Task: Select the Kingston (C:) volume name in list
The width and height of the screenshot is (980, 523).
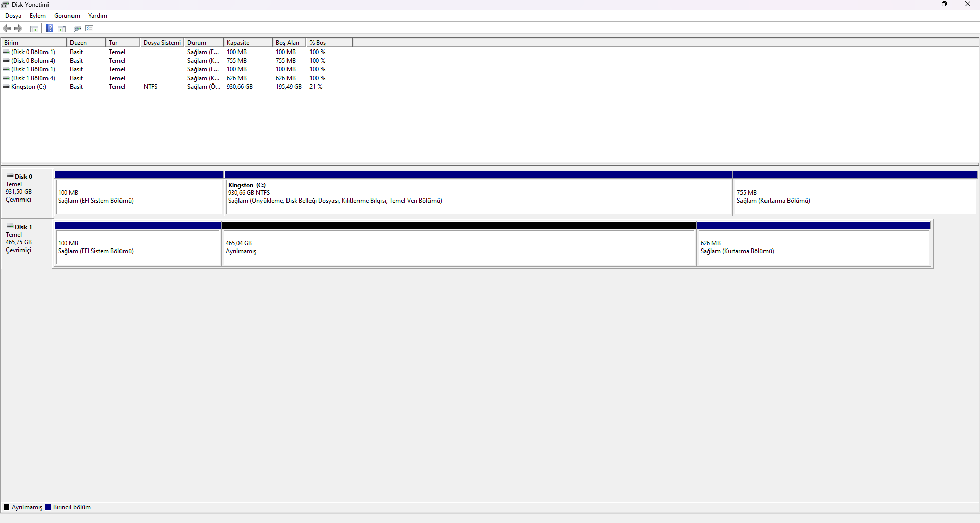Action: [29, 87]
